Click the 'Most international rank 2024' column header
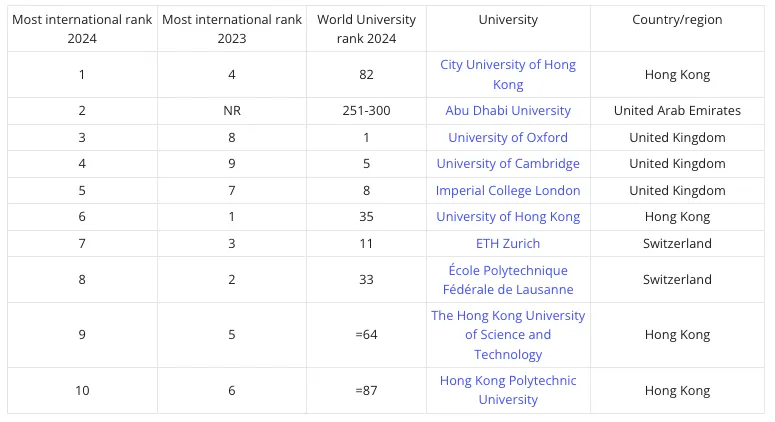This screenshot has height=422, width=775. [x=82, y=29]
